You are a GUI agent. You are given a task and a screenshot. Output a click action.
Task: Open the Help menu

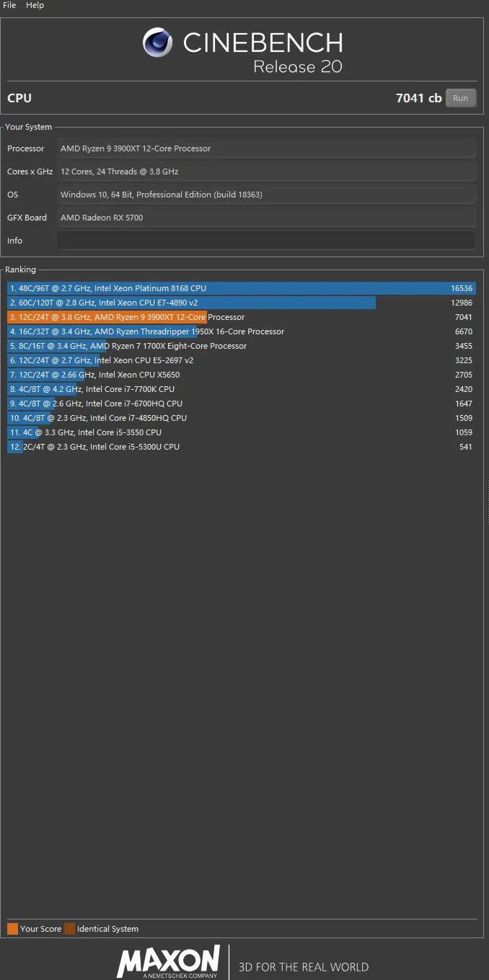pyautogui.click(x=35, y=5)
